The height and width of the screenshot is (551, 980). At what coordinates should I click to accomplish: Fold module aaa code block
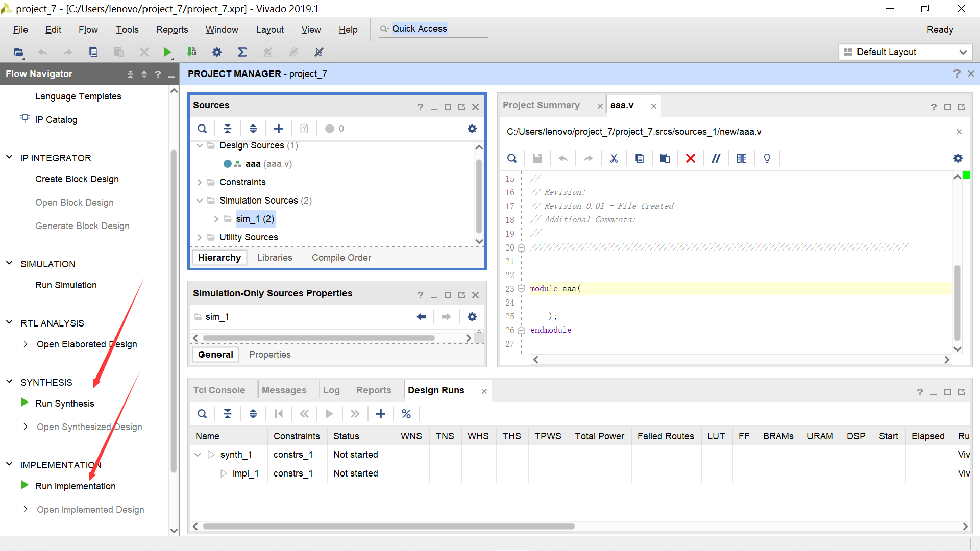coord(521,288)
